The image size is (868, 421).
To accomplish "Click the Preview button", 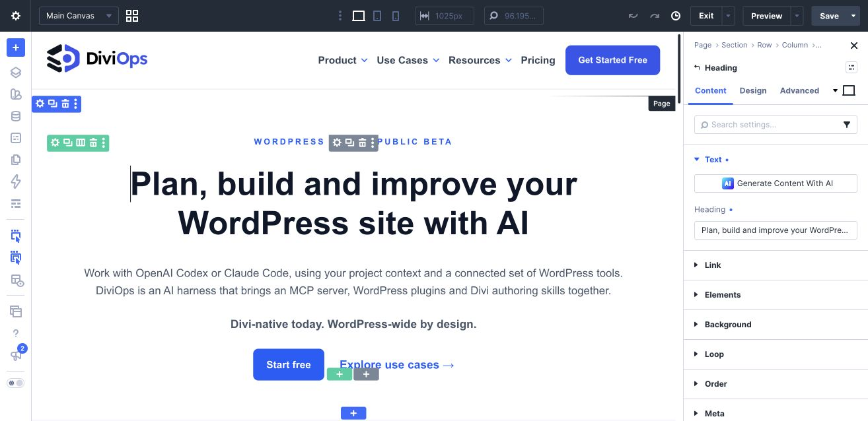I will point(766,16).
